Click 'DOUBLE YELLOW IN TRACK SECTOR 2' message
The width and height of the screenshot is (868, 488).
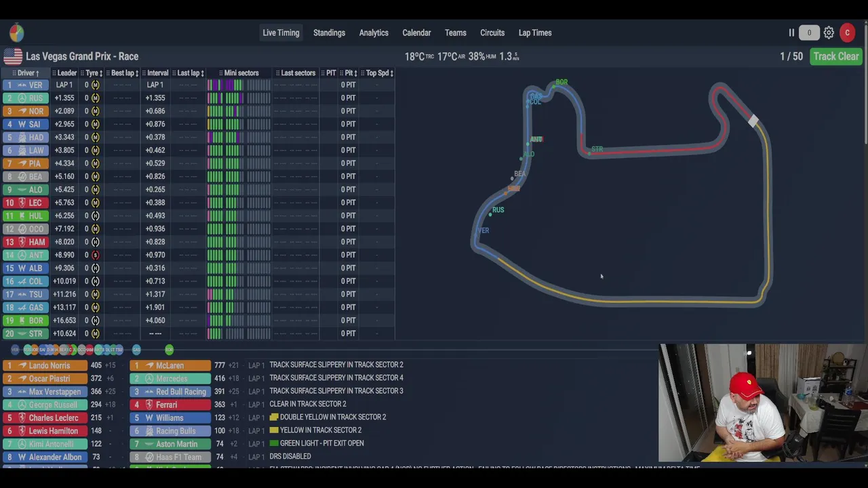(333, 417)
